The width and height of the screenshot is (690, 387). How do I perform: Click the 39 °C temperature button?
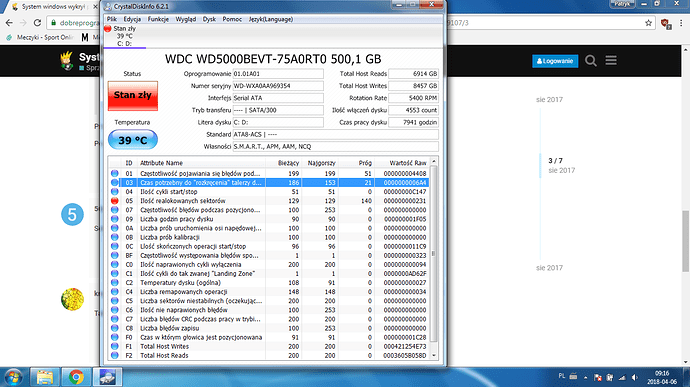tap(133, 140)
